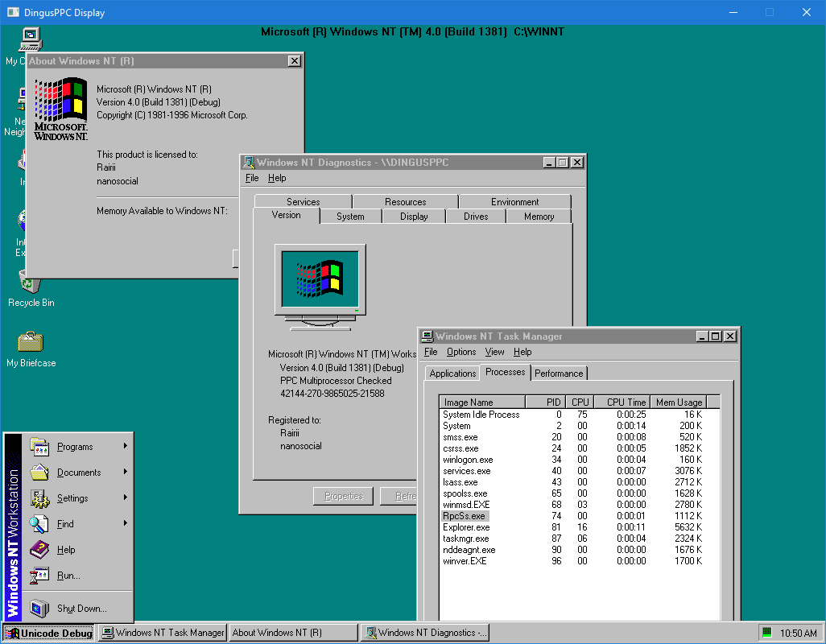
Task: Expand the Settings submenu arrow
Action: point(125,497)
